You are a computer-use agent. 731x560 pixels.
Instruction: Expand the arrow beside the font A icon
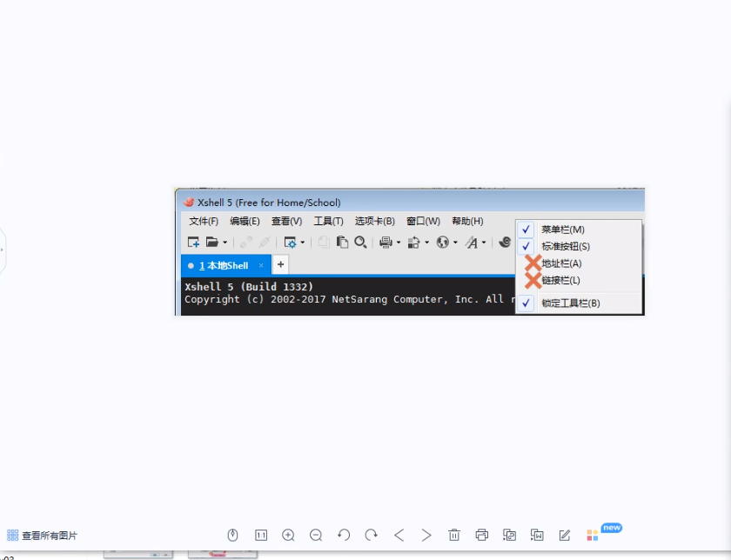tap(484, 243)
